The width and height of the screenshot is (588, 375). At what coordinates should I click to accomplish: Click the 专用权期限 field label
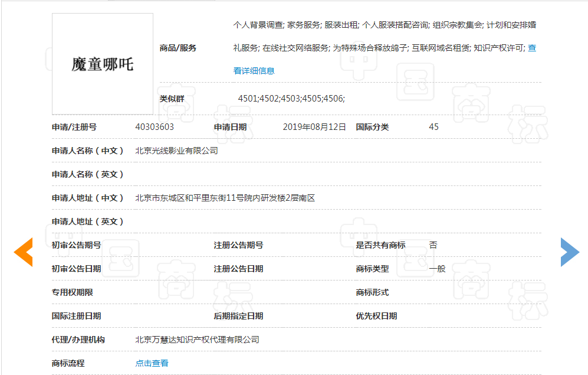72,292
